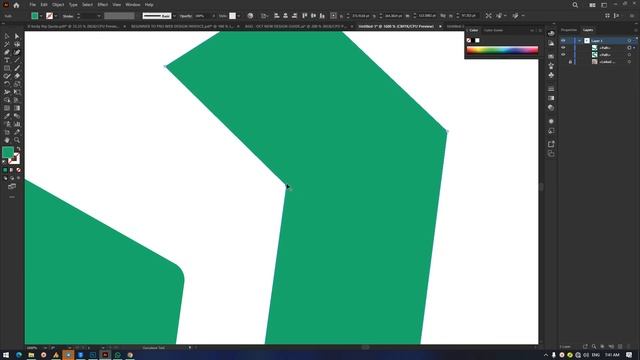Select the Shape Builder tool

point(7,100)
